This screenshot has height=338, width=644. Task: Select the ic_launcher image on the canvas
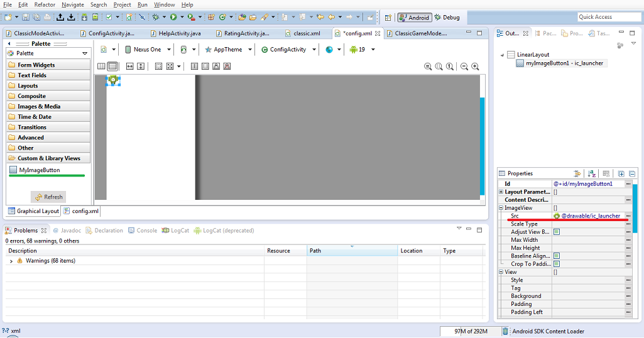113,80
